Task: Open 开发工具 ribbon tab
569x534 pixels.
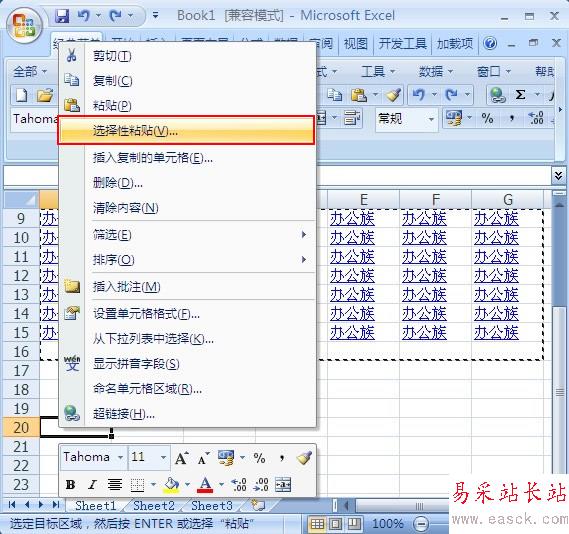Action: pos(402,44)
